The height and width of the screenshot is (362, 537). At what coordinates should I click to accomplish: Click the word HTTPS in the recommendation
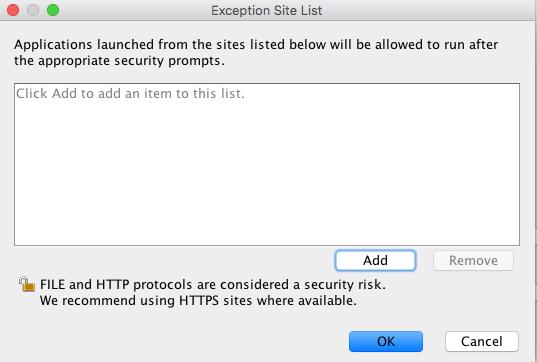point(199,301)
